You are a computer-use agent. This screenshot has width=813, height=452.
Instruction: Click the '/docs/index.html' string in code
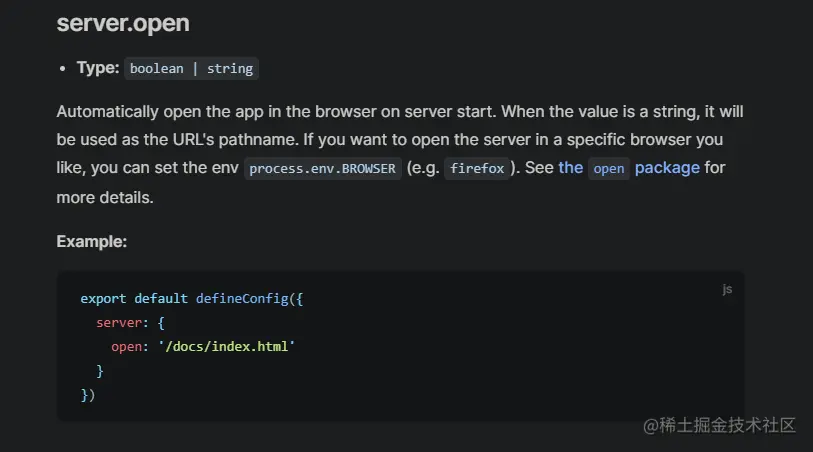[227, 346]
